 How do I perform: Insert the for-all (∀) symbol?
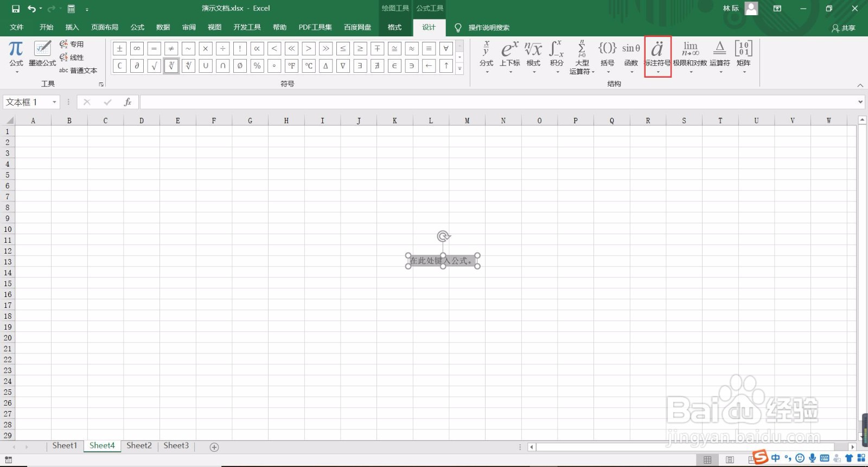click(446, 49)
